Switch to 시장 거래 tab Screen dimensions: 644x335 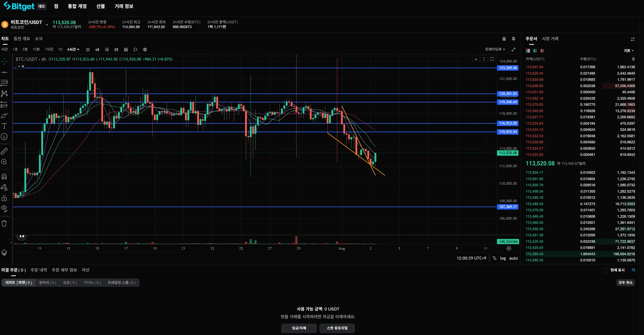[550, 39]
